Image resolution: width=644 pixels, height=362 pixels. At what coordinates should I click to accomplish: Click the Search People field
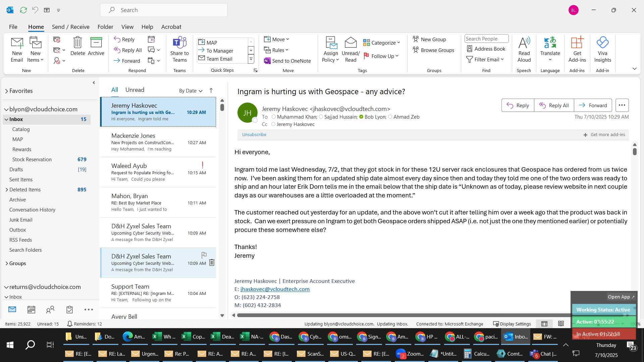tap(486, 39)
